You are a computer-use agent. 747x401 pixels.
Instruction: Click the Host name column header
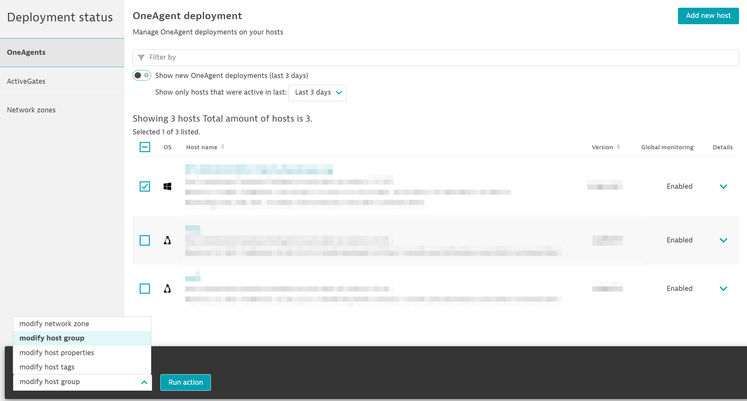point(202,147)
